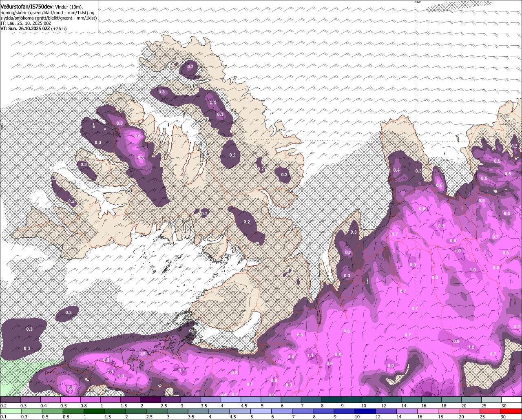Select the deep navy 10 swatch in lower legend
This screenshot has width=522, height=420.
pyautogui.click(x=365, y=411)
